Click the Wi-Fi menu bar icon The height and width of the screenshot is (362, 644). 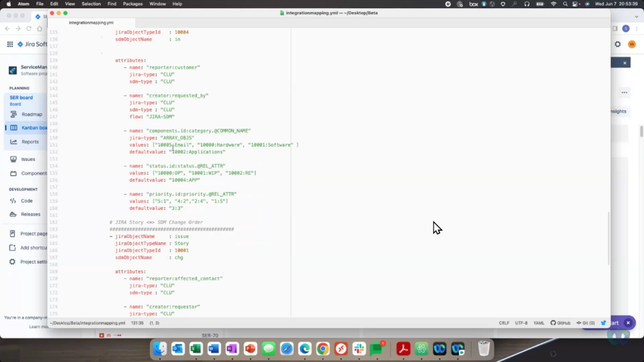pyautogui.click(x=553, y=4)
